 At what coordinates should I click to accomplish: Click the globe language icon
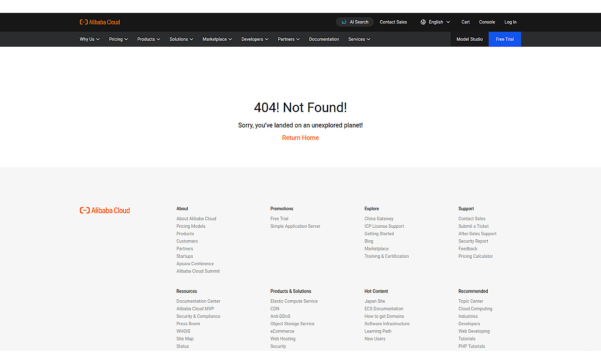click(423, 22)
